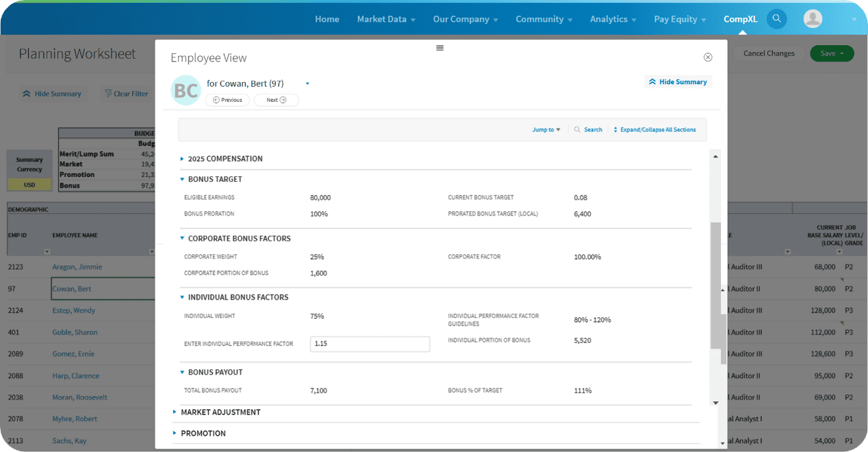The image size is (868, 452).
Task: Collapse the Individual Bonus Factors section
Action: coord(238,297)
